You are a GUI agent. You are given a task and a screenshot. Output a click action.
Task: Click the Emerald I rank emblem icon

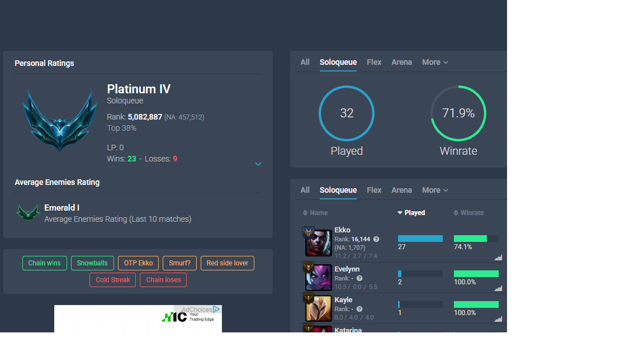[28, 213]
